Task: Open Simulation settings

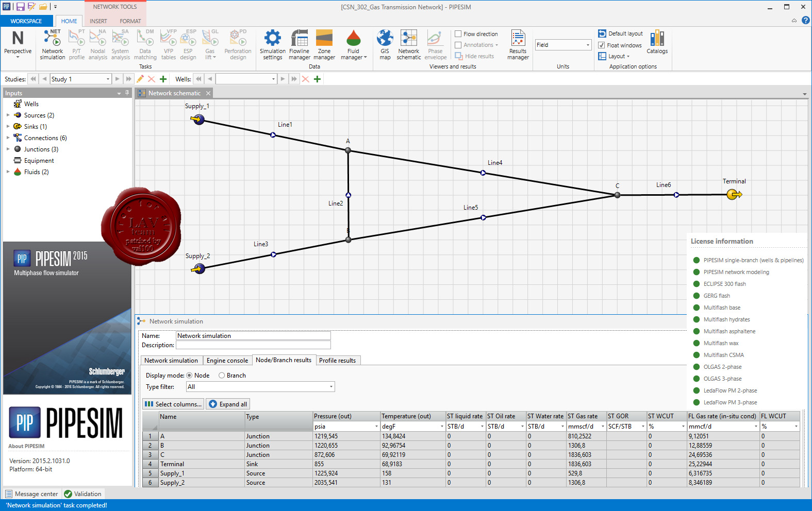Action: [x=273, y=45]
